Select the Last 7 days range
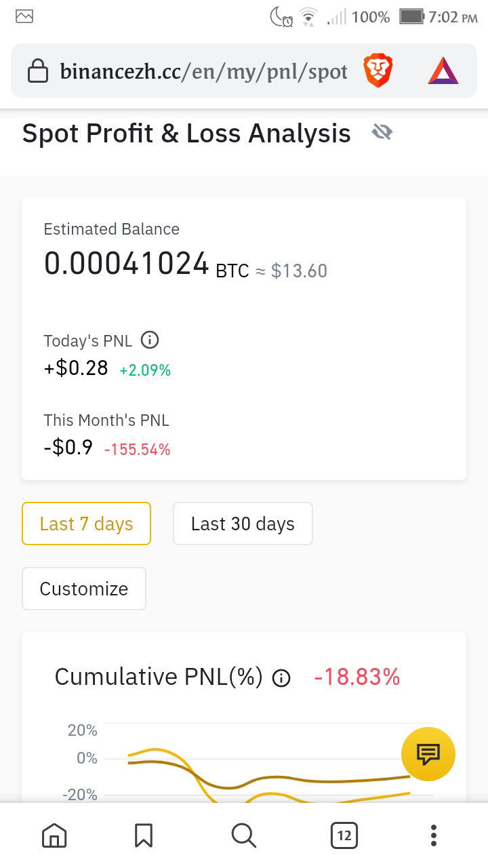This screenshot has height=868, width=488. tap(86, 524)
